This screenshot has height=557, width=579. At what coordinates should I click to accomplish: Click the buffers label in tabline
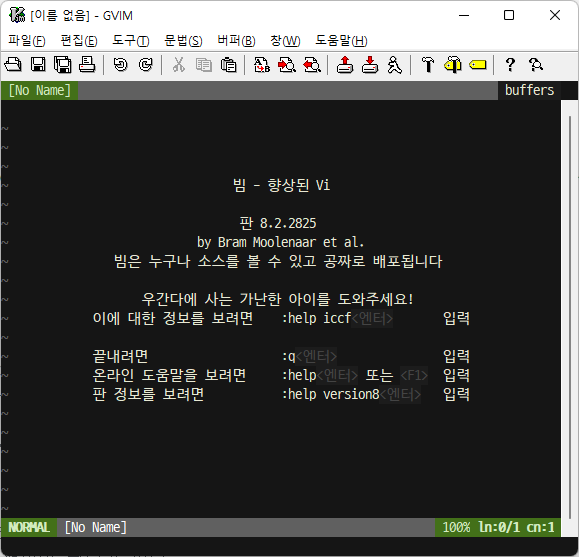click(x=529, y=90)
